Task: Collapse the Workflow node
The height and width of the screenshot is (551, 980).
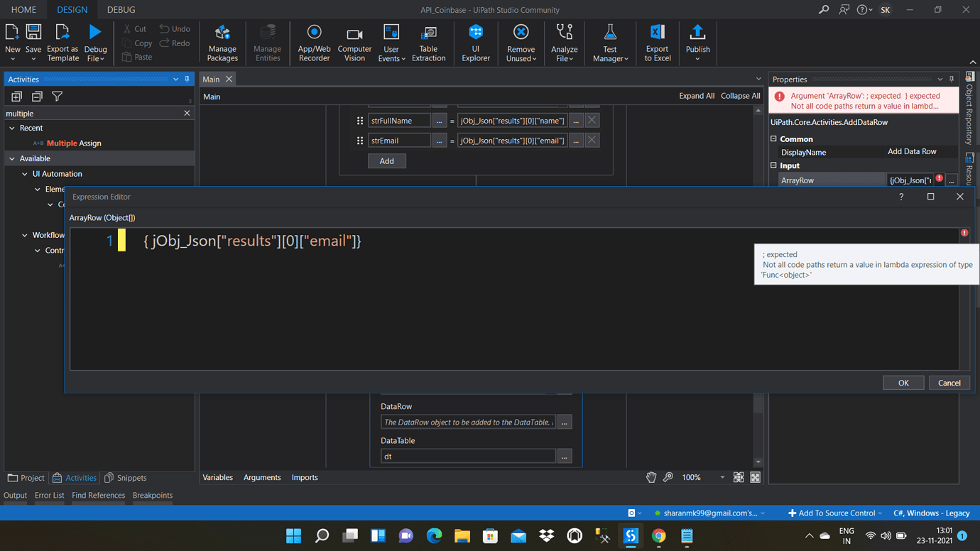Action: pos(25,235)
